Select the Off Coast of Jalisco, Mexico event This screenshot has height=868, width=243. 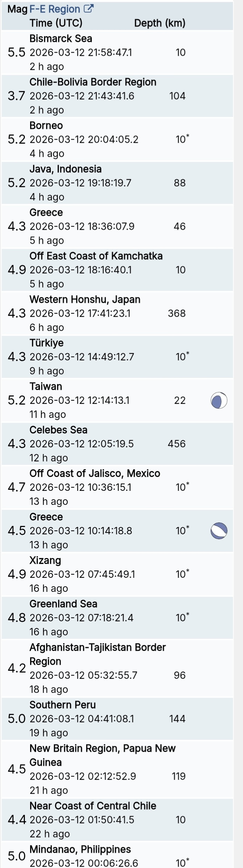(x=95, y=474)
